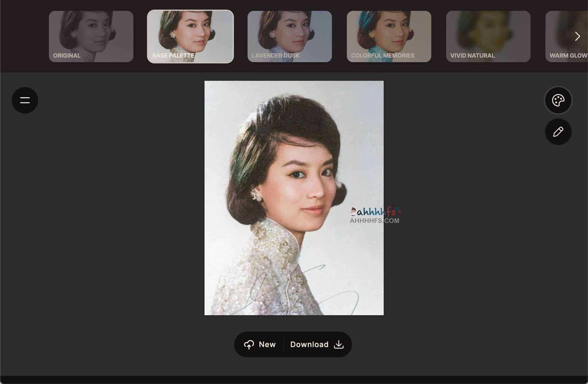Apply the Colorful Memories filter
Image resolution: width=588 pixels, height=384 pixels.
point(389,36)
